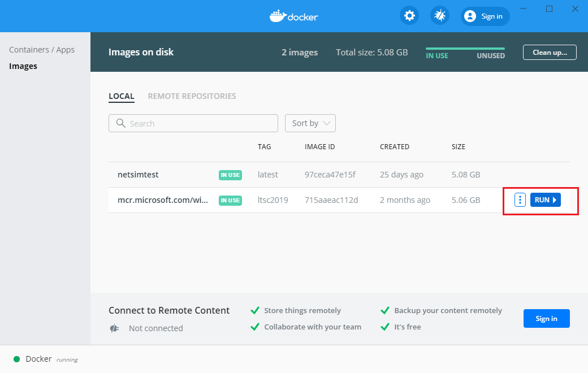588x373 pixels.
Task: Click the latest tag
Action: (268, 175)
